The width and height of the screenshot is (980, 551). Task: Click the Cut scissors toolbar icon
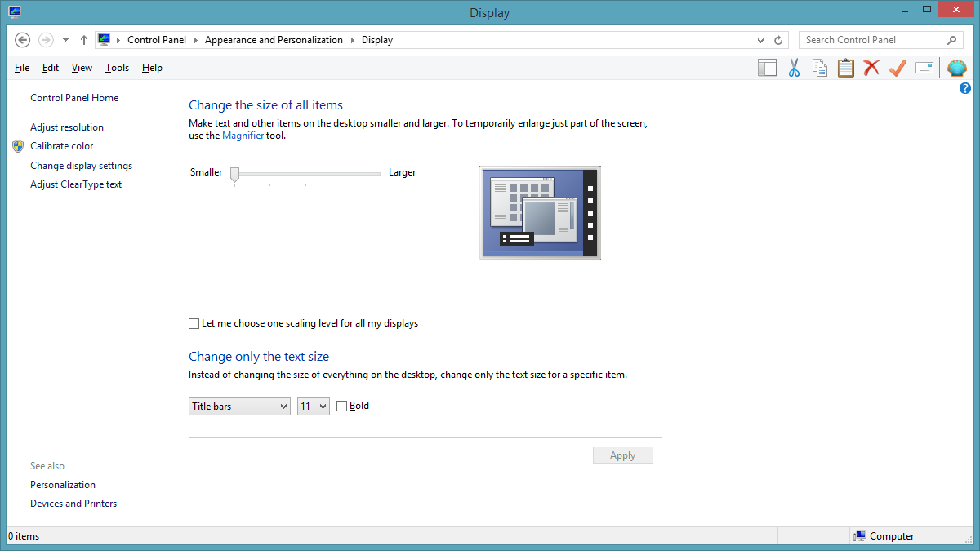click(794, 68)
